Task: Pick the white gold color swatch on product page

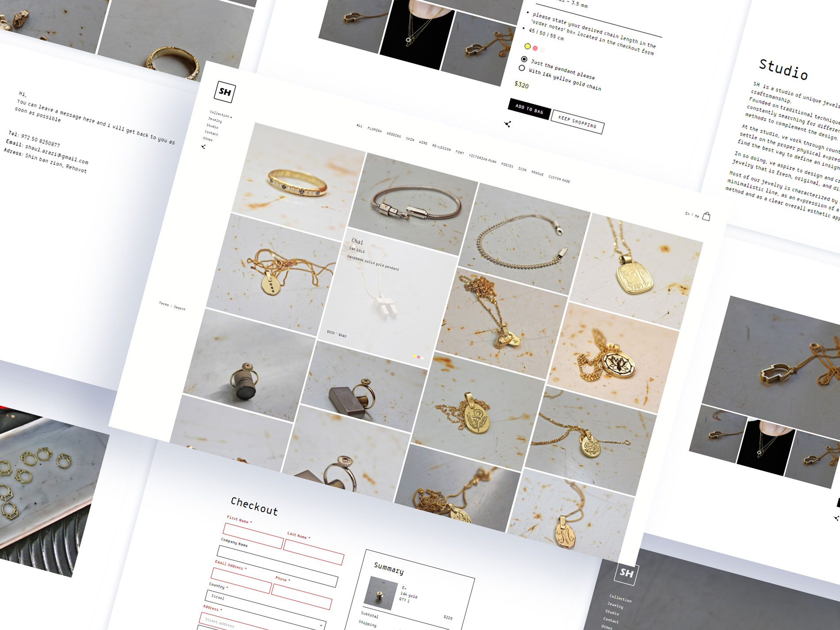Action: point(542,50)
